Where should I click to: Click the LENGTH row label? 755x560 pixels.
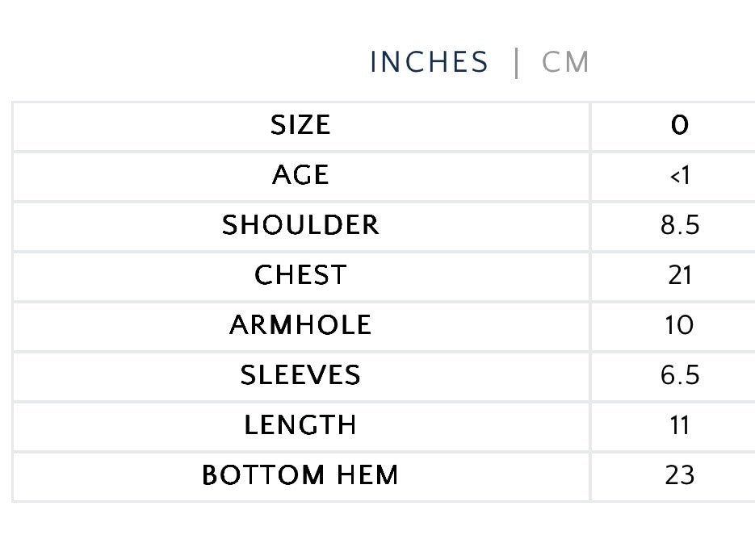tap(300, 425)
